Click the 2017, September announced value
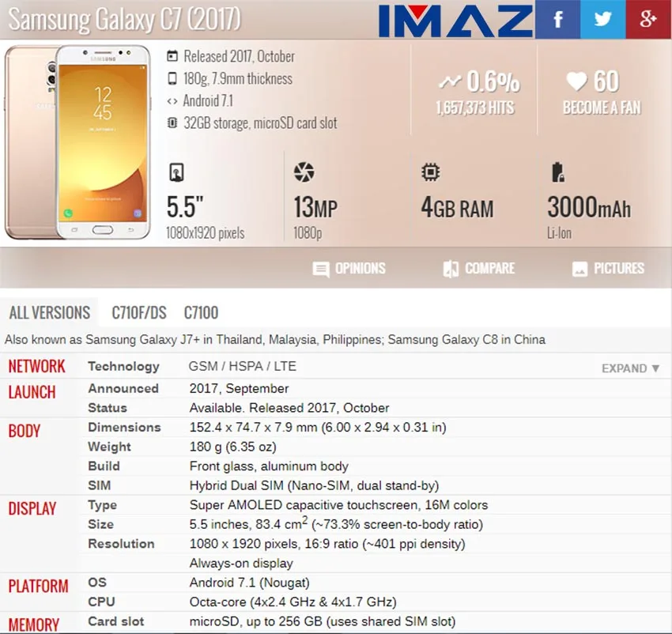Screen dimensions: 672x634 point(239,389)
